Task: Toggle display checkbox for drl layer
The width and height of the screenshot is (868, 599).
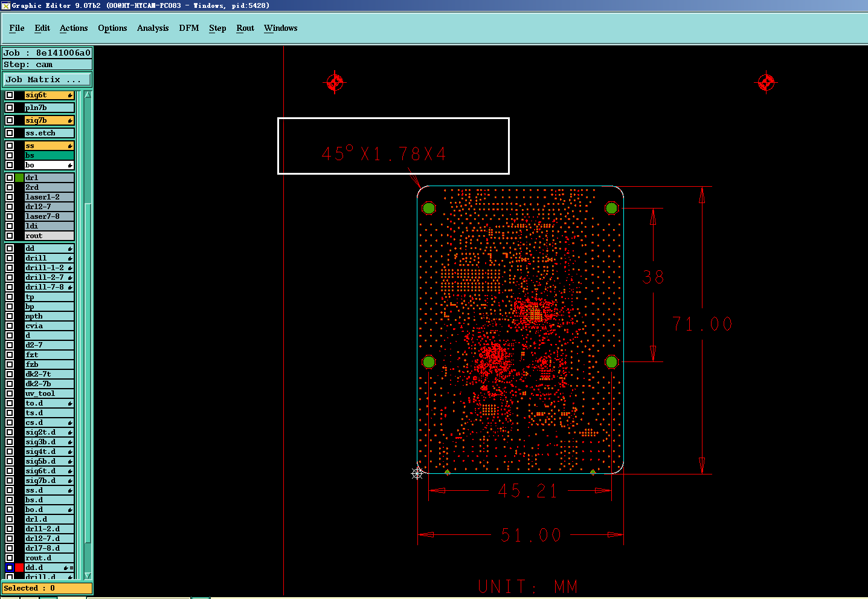Action: [10, 178]
